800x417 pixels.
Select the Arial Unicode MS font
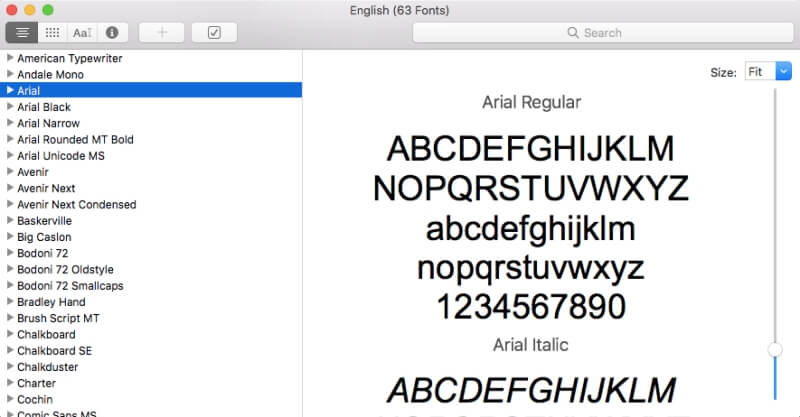[61, 156]
